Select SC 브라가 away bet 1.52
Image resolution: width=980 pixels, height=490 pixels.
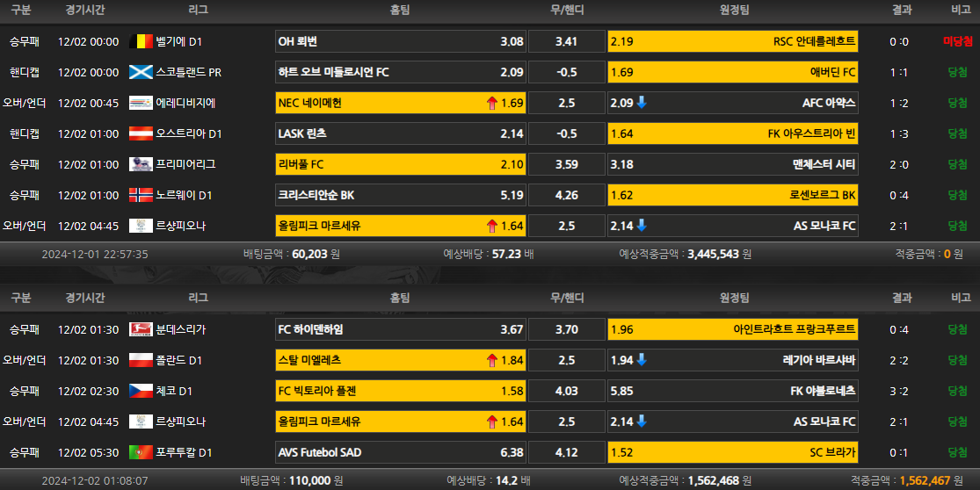coord(732,452)
